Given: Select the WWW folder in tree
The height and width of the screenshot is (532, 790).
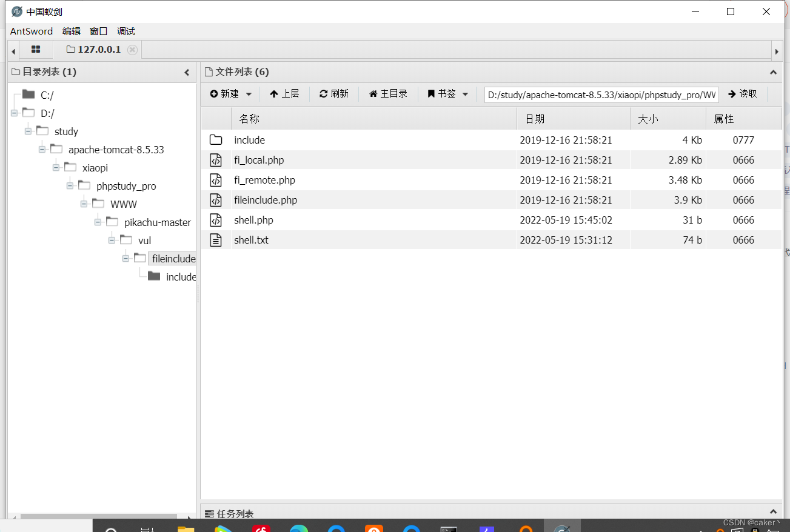Looking at the screenshot, I should pyautogui.click(x=124, y=204).
